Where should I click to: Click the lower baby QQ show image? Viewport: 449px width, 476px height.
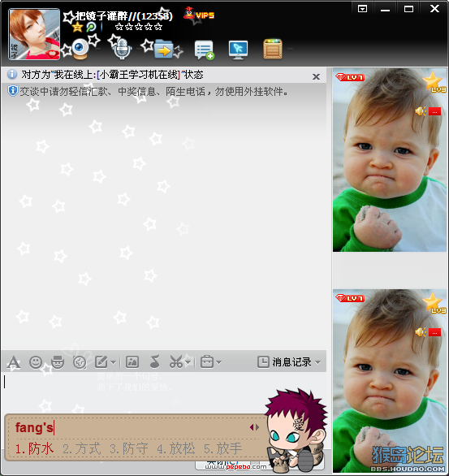390,381
